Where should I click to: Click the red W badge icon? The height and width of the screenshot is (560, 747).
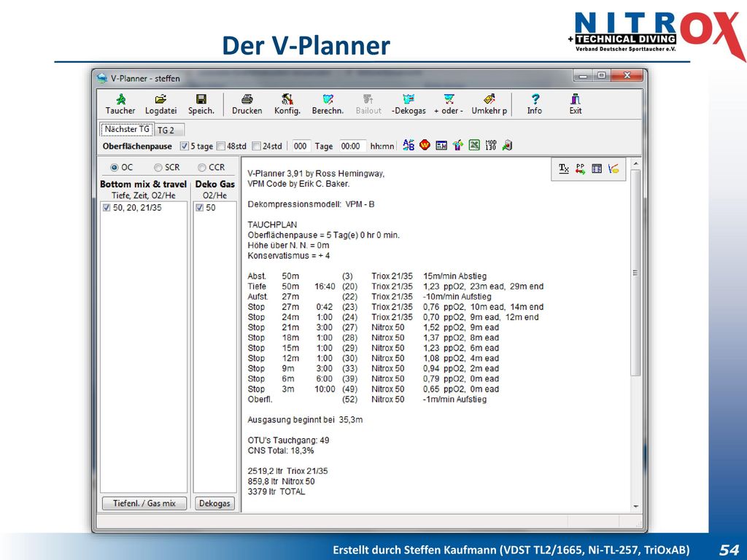pos(425,145)
